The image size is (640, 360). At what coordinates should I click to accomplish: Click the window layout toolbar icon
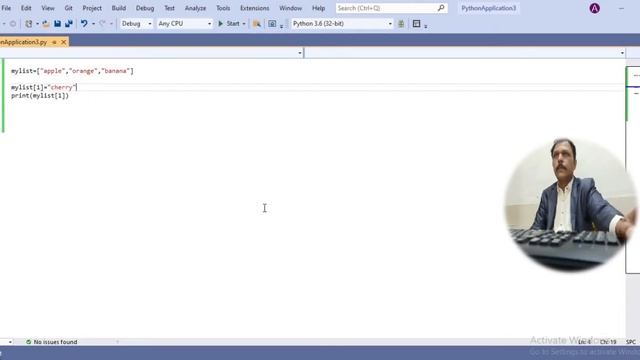(416, 24)
